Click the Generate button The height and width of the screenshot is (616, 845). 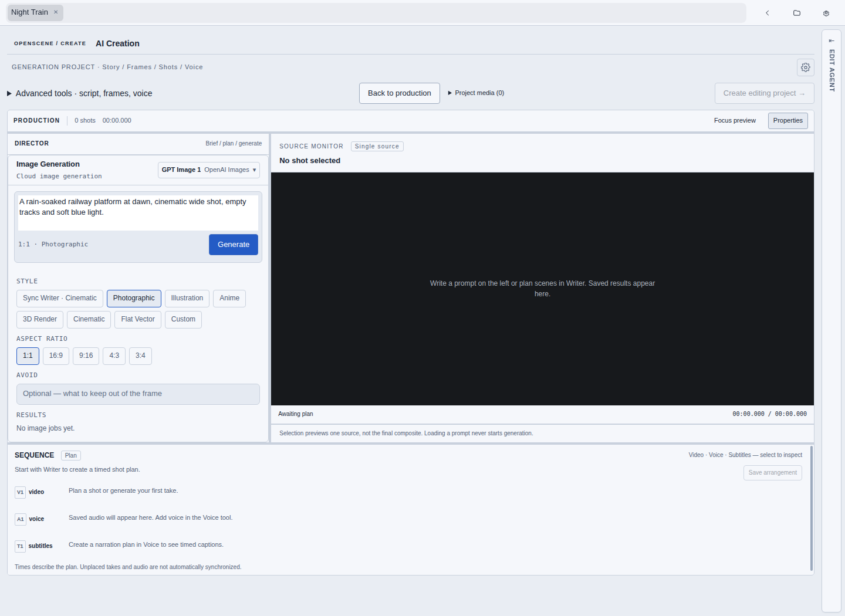234,245
